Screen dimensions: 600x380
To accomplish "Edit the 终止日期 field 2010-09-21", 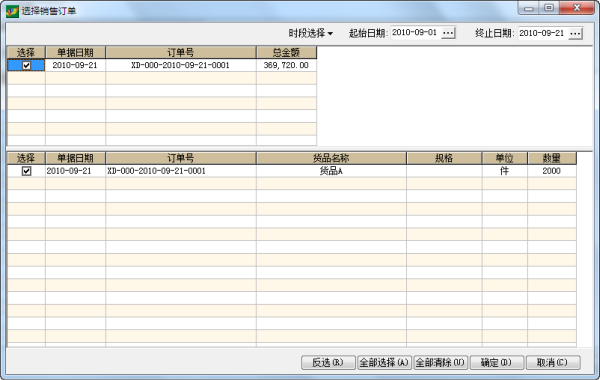I will tap(542, 33).
